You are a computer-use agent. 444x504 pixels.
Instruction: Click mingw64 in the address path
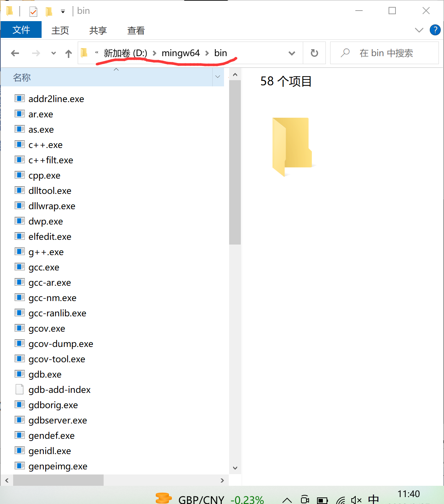click(181, 53)
